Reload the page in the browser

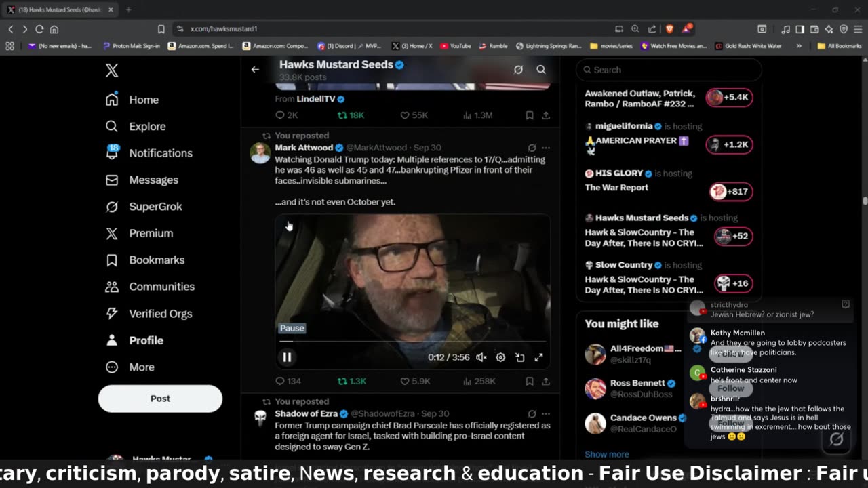click(x=39, y=29)
